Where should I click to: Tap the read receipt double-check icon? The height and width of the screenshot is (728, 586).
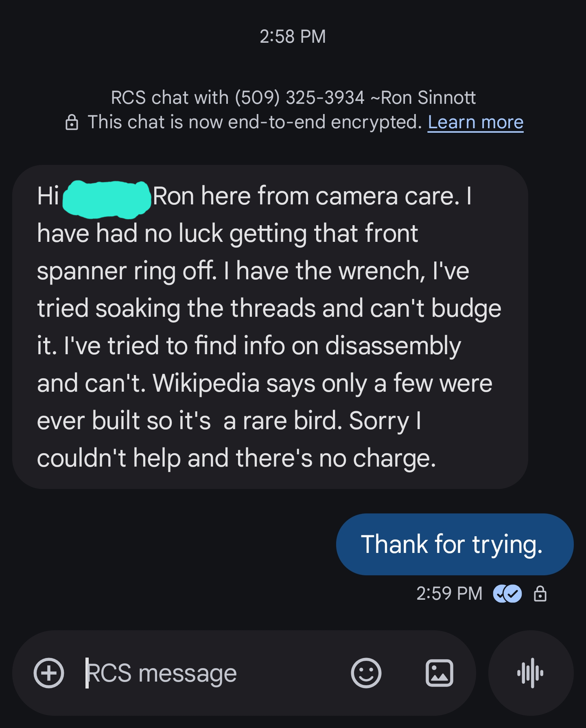[507, 594]
